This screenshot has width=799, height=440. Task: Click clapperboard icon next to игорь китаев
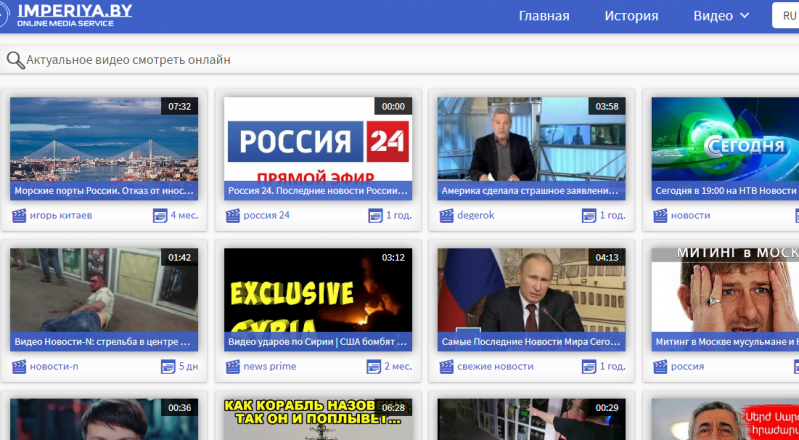(19, 216)
